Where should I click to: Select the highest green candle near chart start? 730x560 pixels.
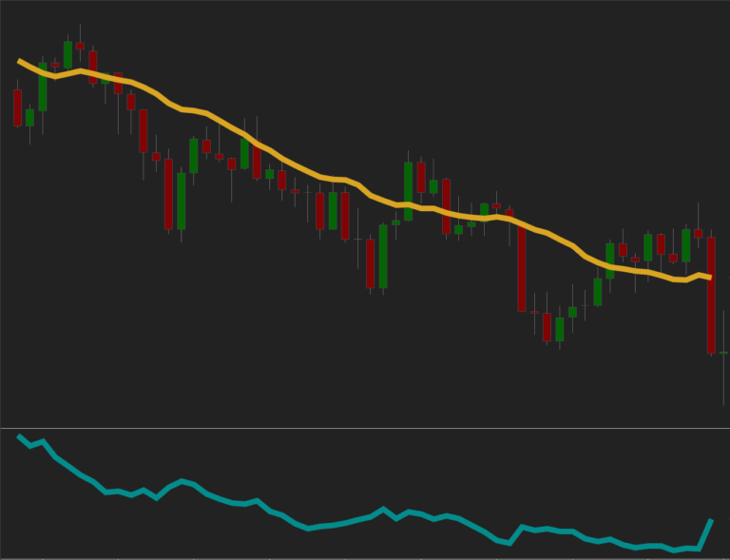(x=67, y=55)
